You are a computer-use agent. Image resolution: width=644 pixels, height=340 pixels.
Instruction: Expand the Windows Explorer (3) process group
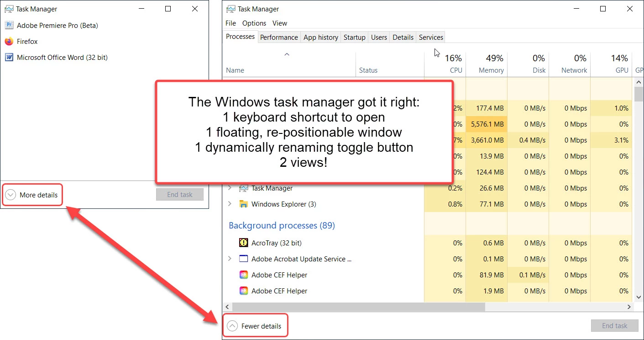(x=230, y=204)
